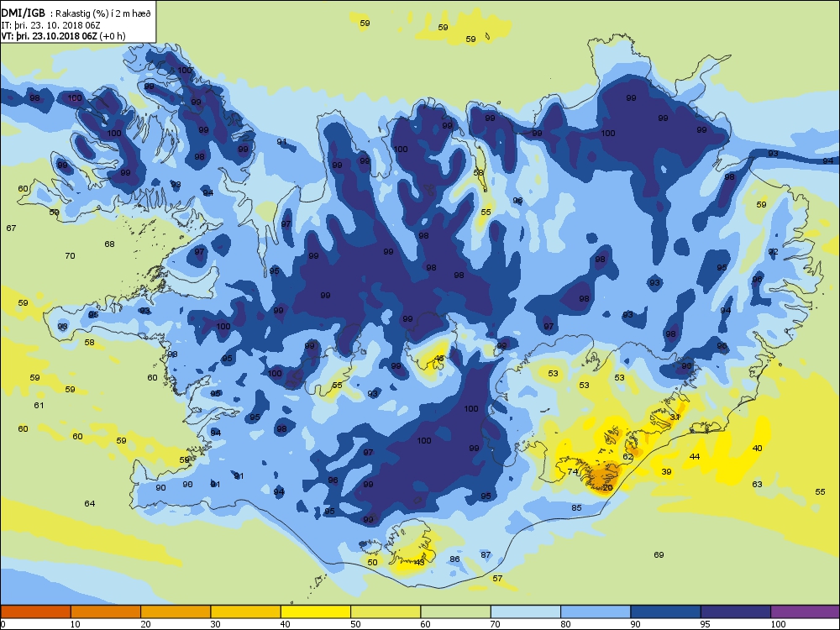Select the 'IT: þri. 23. 10. 2018 06Z' line
Viewport: 840px width, 630px height.
(51, 25)
